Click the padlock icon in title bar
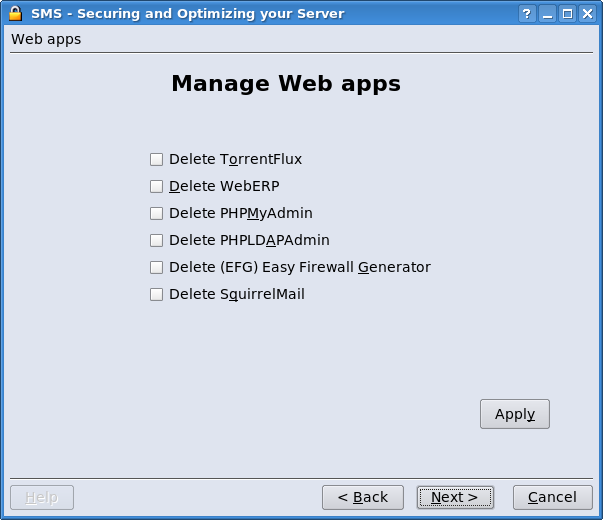 tap(15, 13)
